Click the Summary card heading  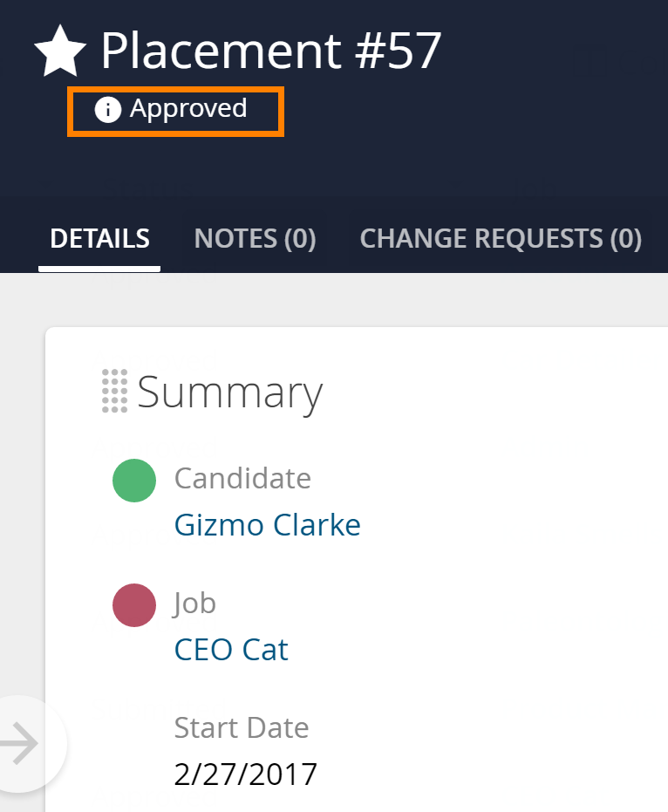click(x=230, y=393)
